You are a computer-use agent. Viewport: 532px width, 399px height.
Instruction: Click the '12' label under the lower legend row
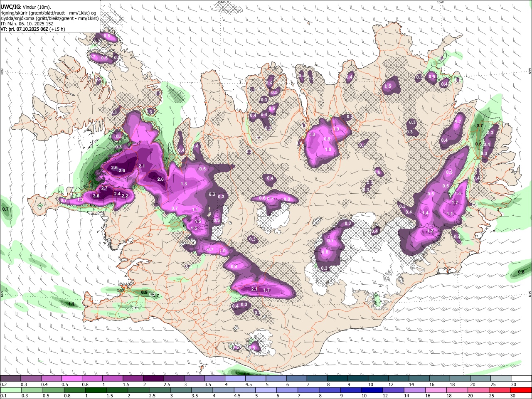[x=385, y=396]
